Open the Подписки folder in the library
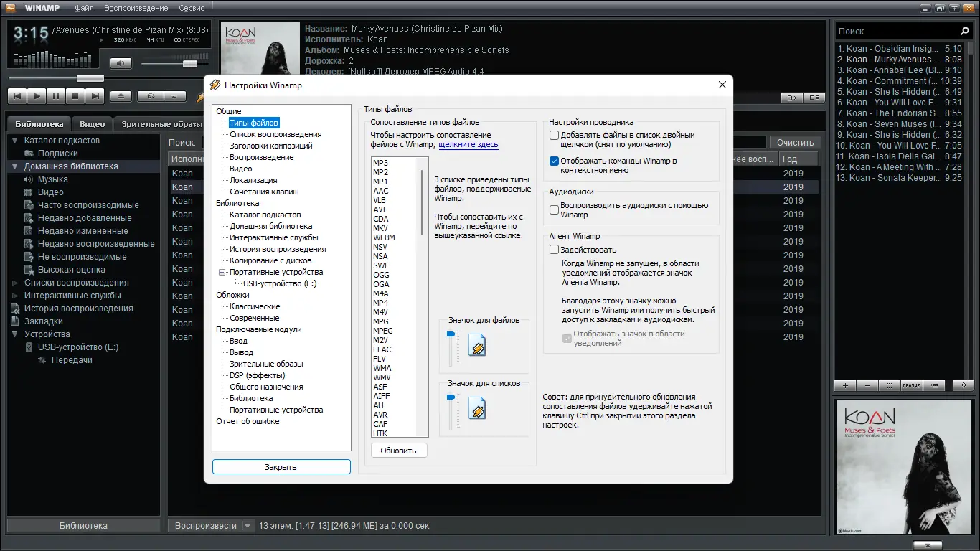 point(58,154)
